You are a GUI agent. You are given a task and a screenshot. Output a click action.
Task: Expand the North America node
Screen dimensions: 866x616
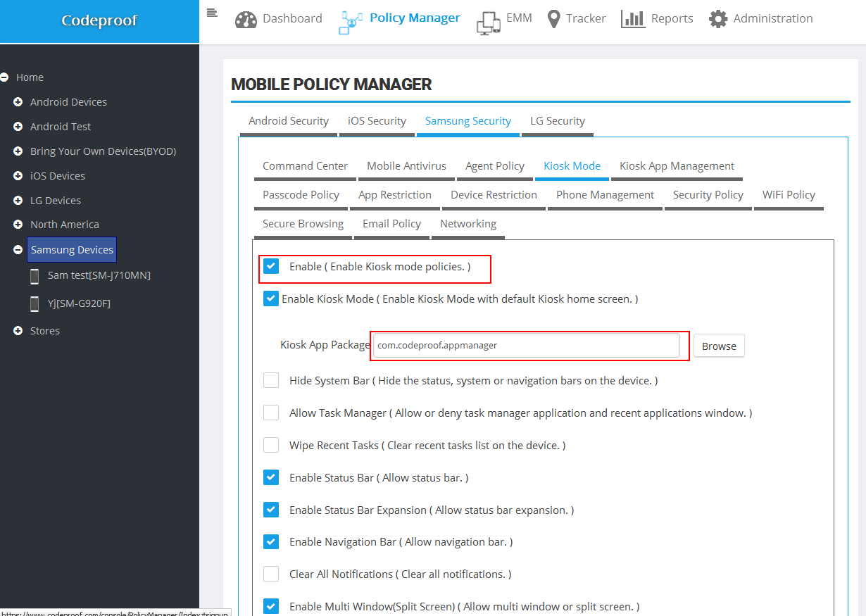click(18, 225)
